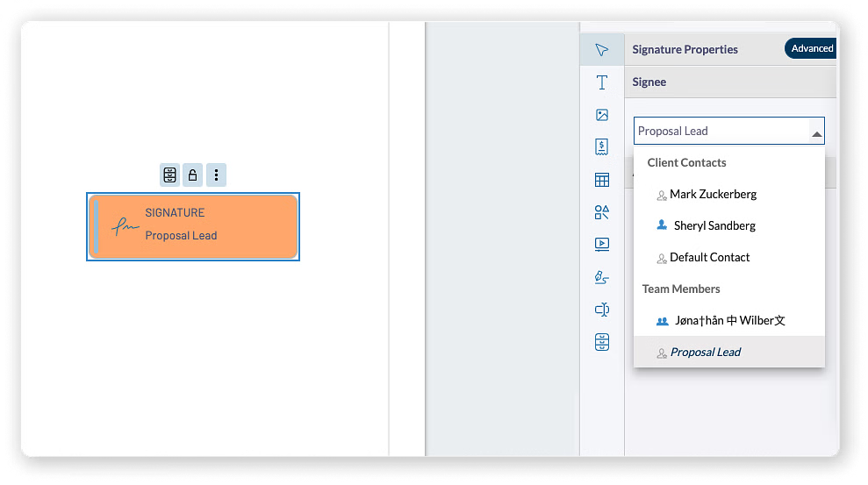
Task: Click the Team Members group label
Action: tap(681, 289)
